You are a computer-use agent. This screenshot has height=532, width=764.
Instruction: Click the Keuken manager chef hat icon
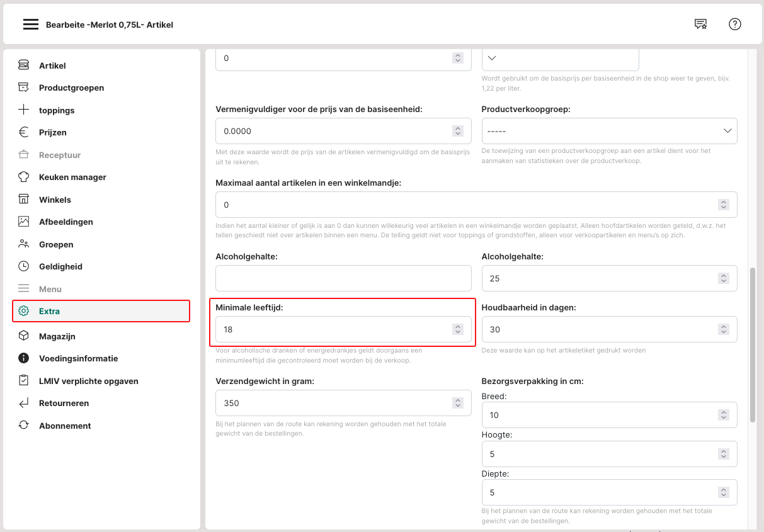pyautogui.click(x=24, y=177)
